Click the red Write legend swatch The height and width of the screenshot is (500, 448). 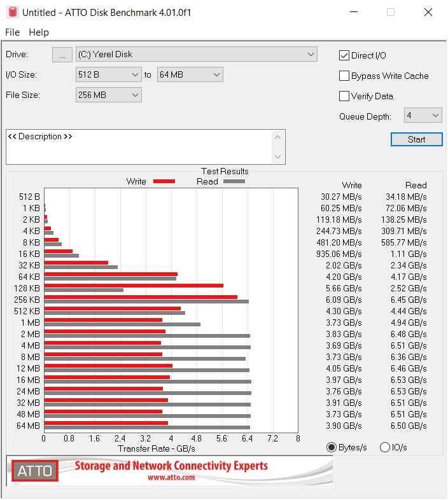point(164,181)
